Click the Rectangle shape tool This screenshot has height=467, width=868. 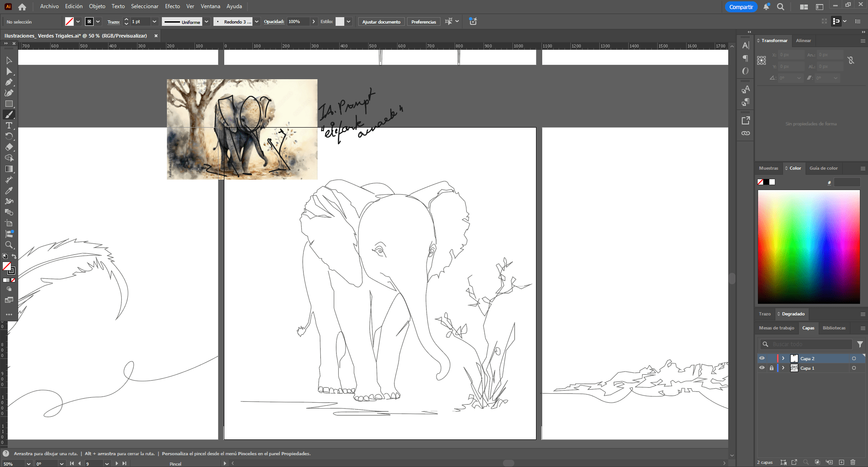[x=9, y=104]
